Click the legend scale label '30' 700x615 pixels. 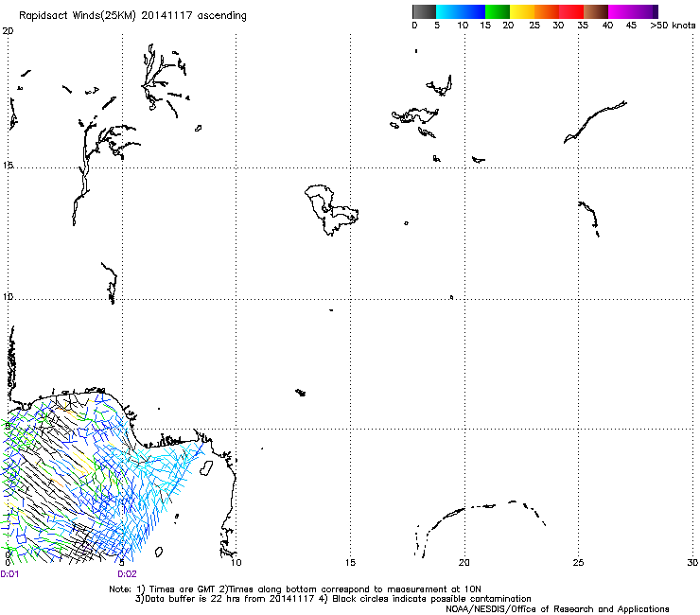558,26
